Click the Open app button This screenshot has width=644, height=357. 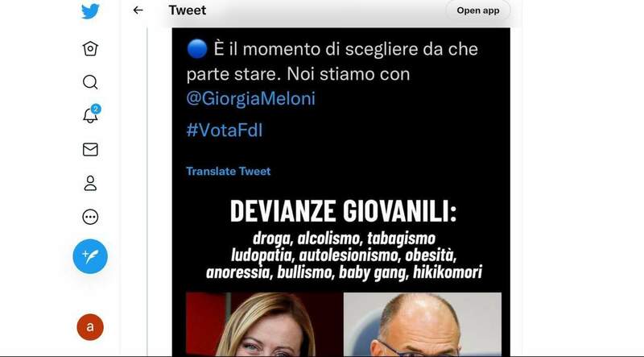click(x=478, y=10)
